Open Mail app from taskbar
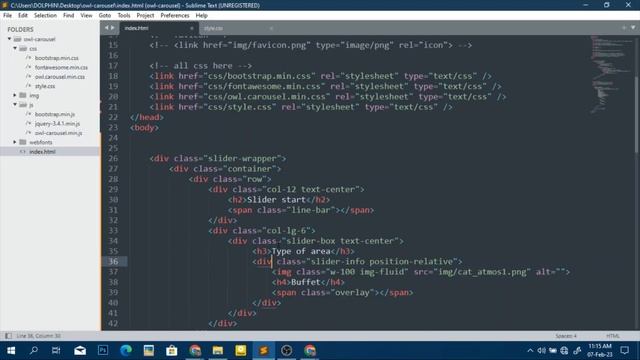640x360 pixels. click(x=80, y=351)
